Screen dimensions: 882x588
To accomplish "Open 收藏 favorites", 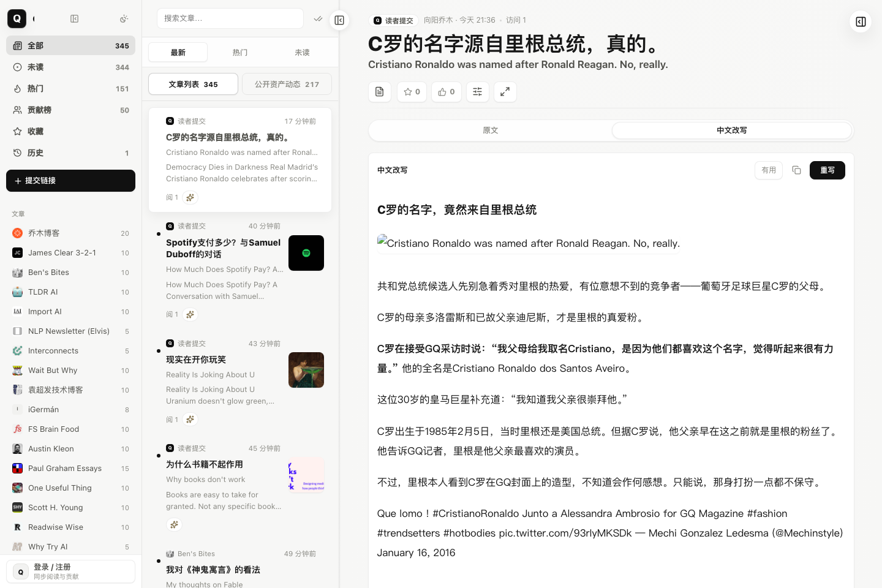I will pos(70,132).
